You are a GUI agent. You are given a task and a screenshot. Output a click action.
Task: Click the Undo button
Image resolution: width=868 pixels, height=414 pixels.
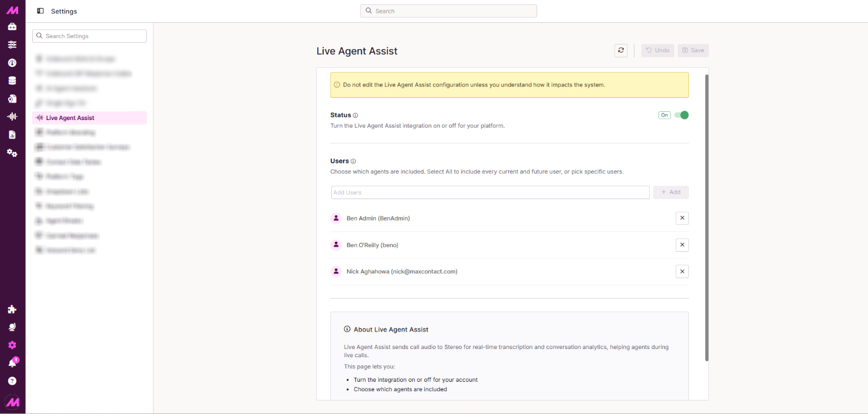click(x=657, y=50)
